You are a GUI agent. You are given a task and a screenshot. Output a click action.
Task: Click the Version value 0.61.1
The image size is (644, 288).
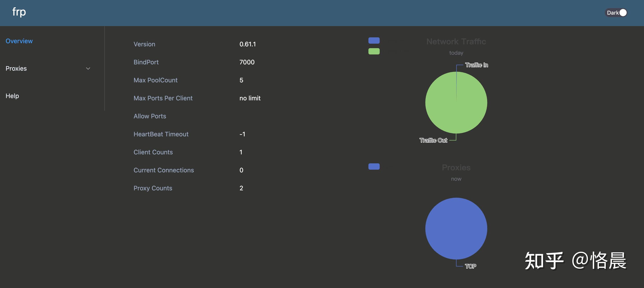[247, 44]
